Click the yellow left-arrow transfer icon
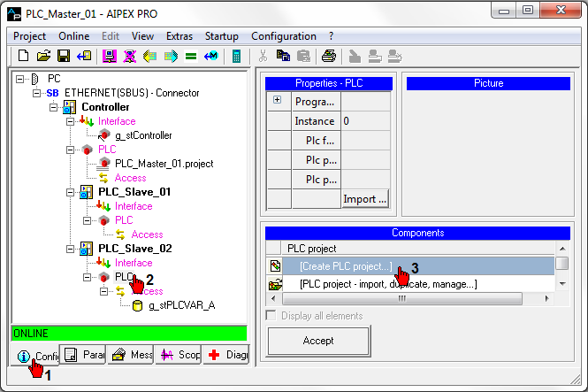Screen dimensions: 588x392 click(x=150, y=57)
